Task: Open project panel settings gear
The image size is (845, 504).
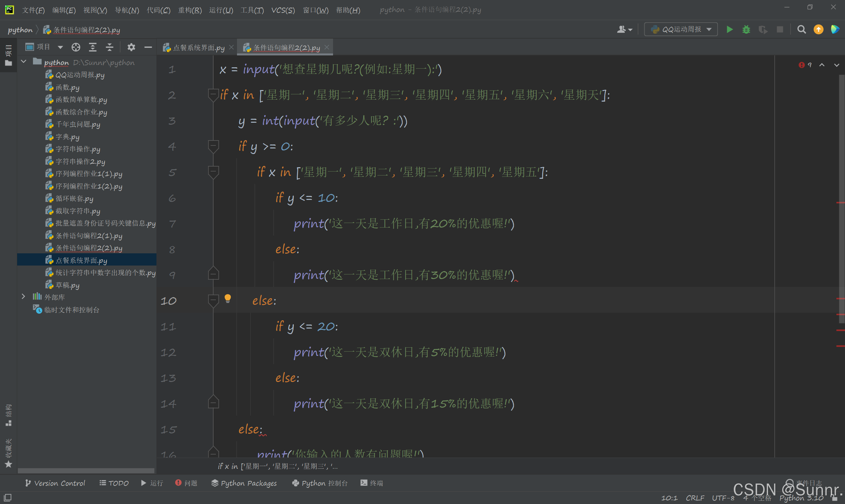Action: [131, 47]
